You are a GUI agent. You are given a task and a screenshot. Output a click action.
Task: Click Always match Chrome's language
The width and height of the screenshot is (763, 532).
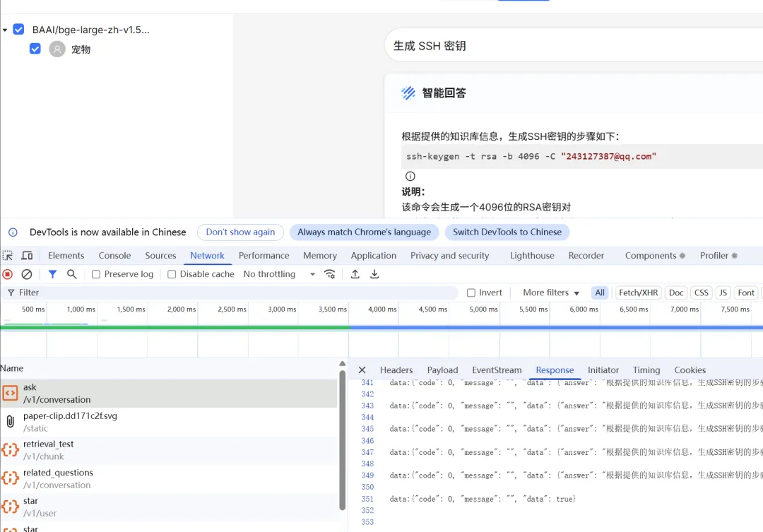(x=364, y=232)
